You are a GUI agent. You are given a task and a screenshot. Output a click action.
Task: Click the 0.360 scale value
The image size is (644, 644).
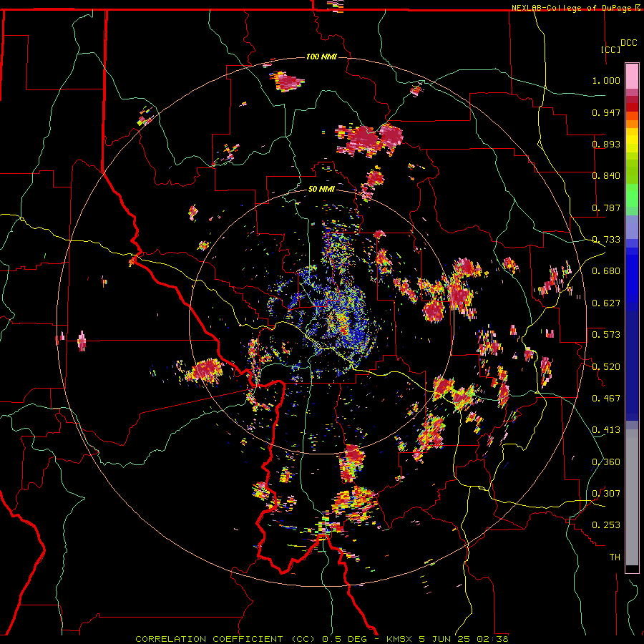606,462
